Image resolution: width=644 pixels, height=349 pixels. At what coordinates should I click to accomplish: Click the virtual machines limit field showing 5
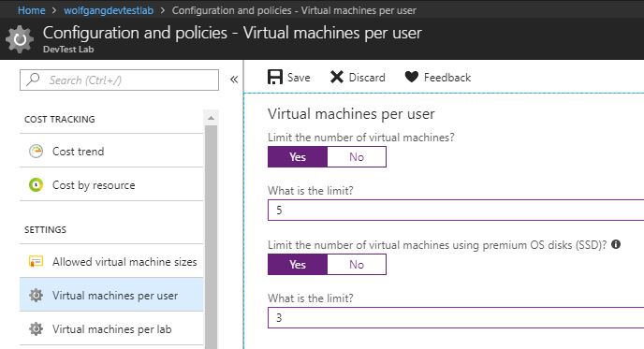point(456,211)
